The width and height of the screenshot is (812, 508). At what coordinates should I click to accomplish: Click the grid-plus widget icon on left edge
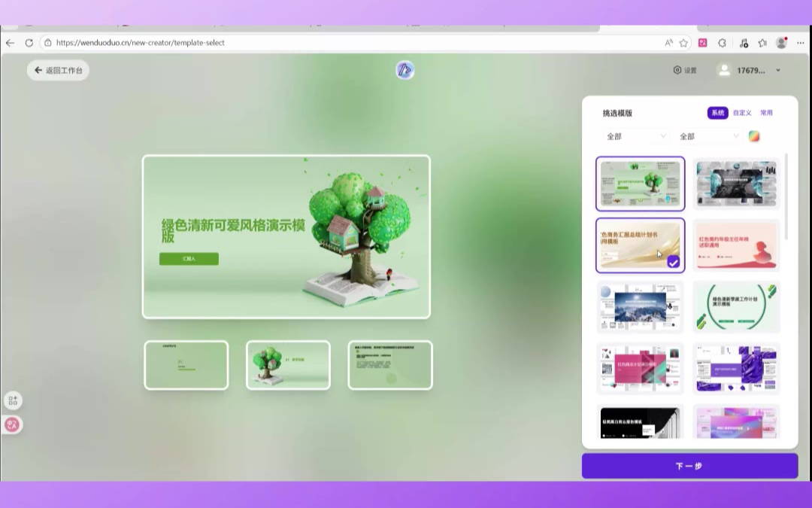pos(13,400)
